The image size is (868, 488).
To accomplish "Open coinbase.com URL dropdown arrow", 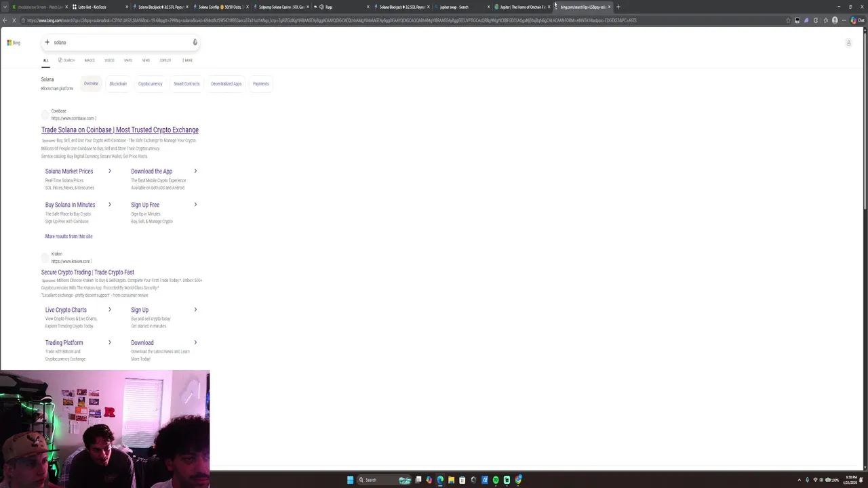I will point(96,119).
